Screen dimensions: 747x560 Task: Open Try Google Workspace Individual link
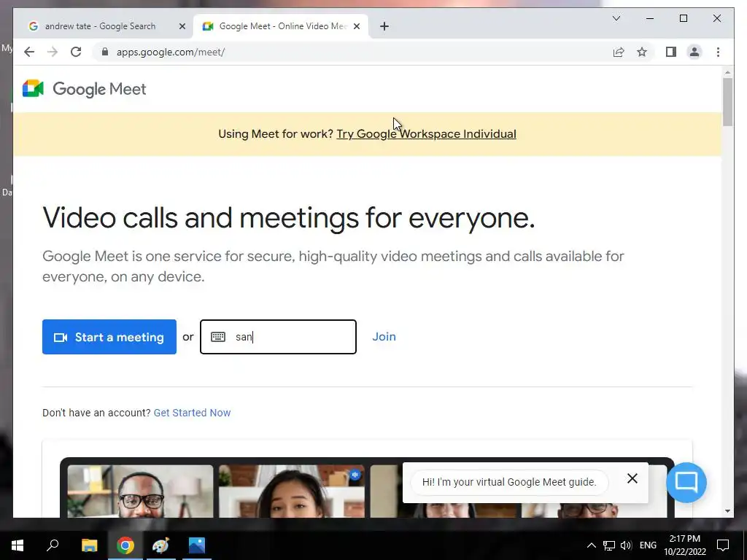(x=426, y=134)
